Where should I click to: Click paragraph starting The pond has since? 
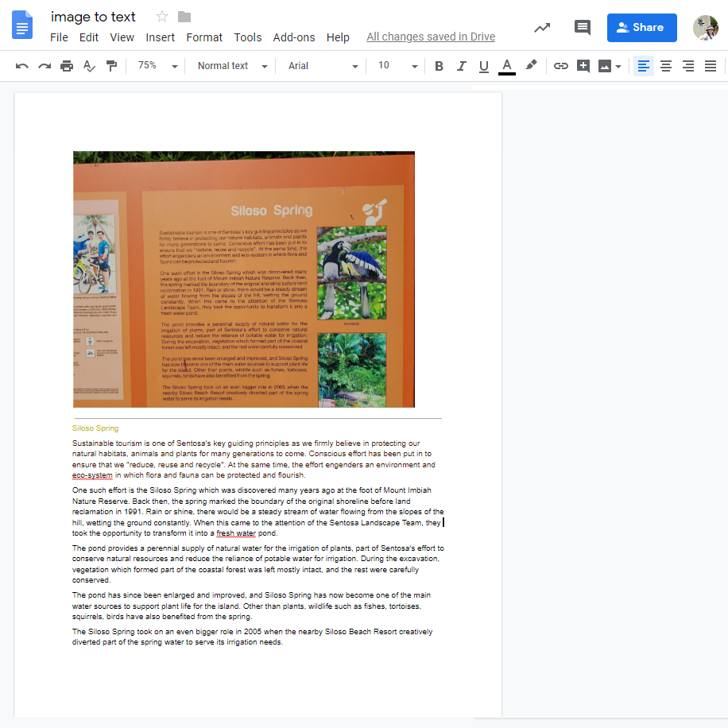click(251, 606)
